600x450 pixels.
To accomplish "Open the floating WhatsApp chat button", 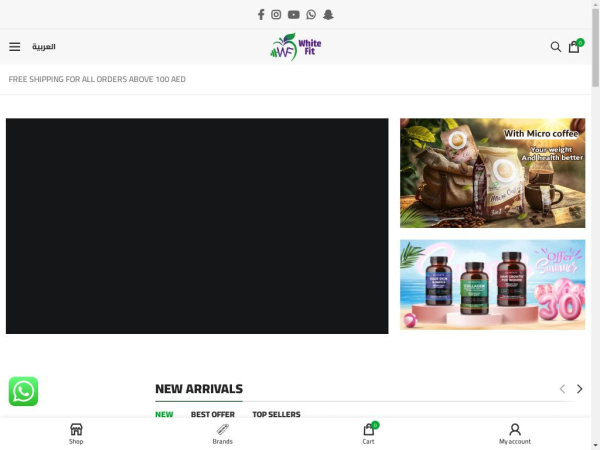I will tap(23, 391).
